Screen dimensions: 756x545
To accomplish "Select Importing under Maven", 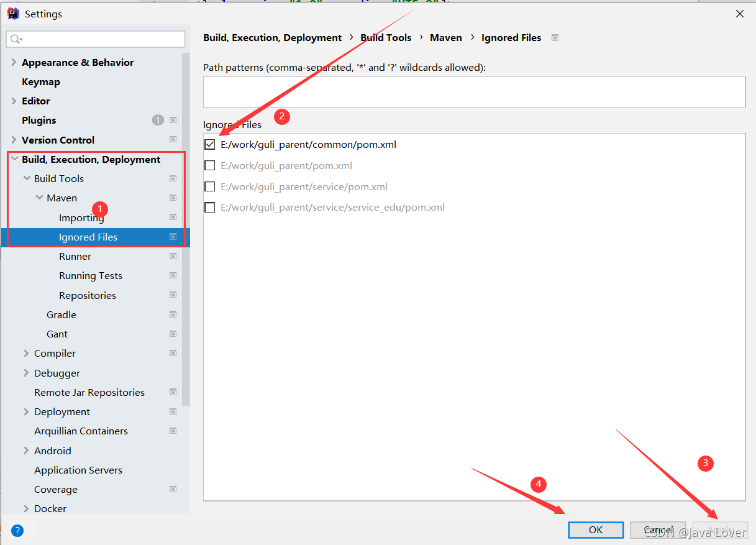I will 81,218.
